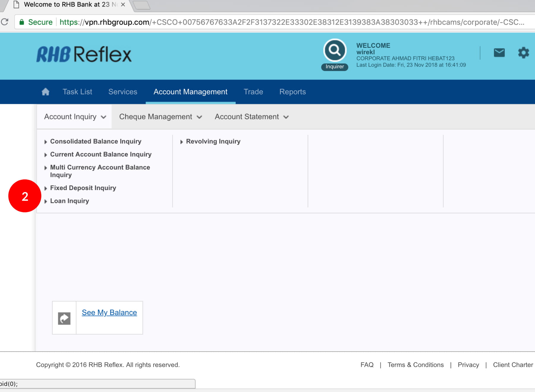Click the browser reload icon
The width and height of the screenshot is (535, 392).
click(5, 22)
